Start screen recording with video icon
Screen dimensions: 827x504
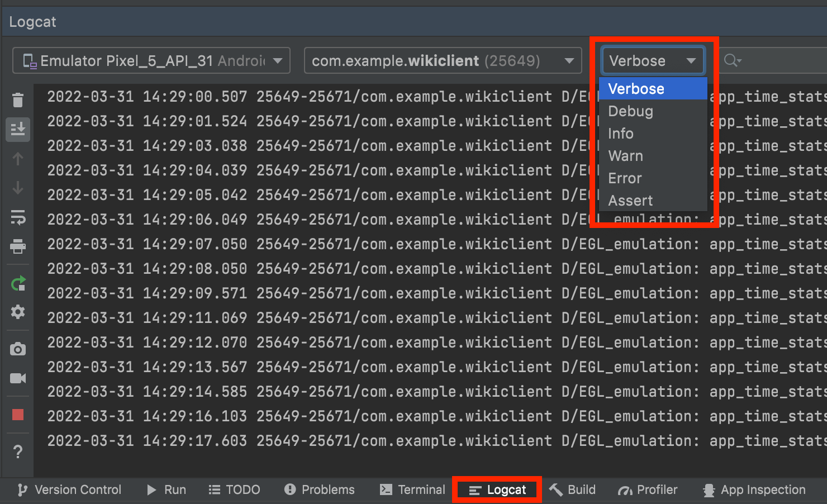click(18, 378)
